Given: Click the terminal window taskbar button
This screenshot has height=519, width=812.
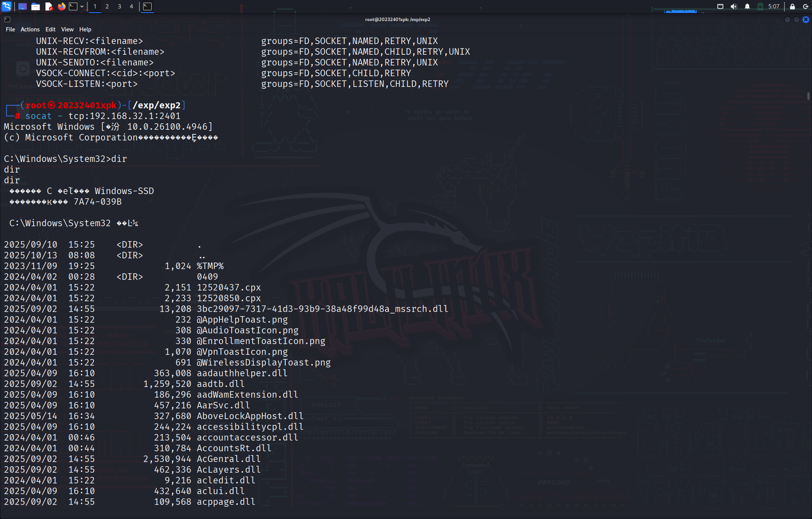Looking at the screenshot, I should click(x=147, y=6).
